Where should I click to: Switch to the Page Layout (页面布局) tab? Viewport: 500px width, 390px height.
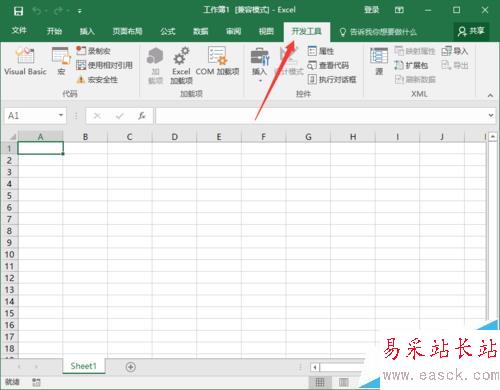(x=127, y=31)
